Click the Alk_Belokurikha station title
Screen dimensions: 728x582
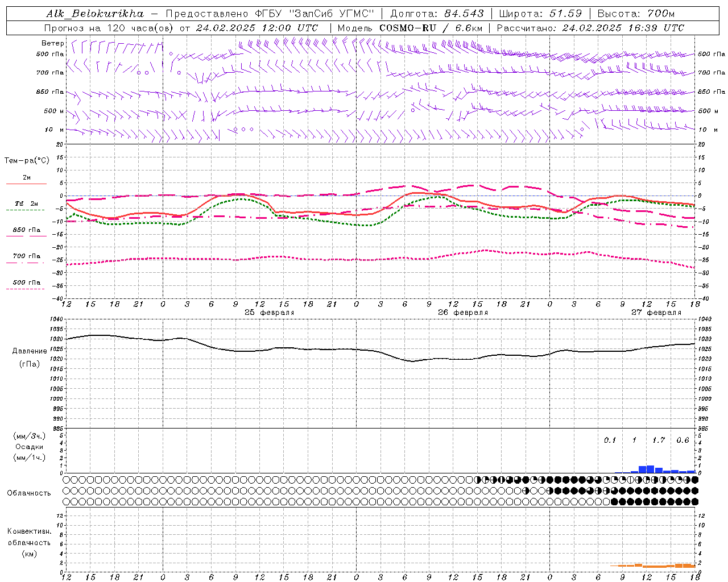pos(95,14)
